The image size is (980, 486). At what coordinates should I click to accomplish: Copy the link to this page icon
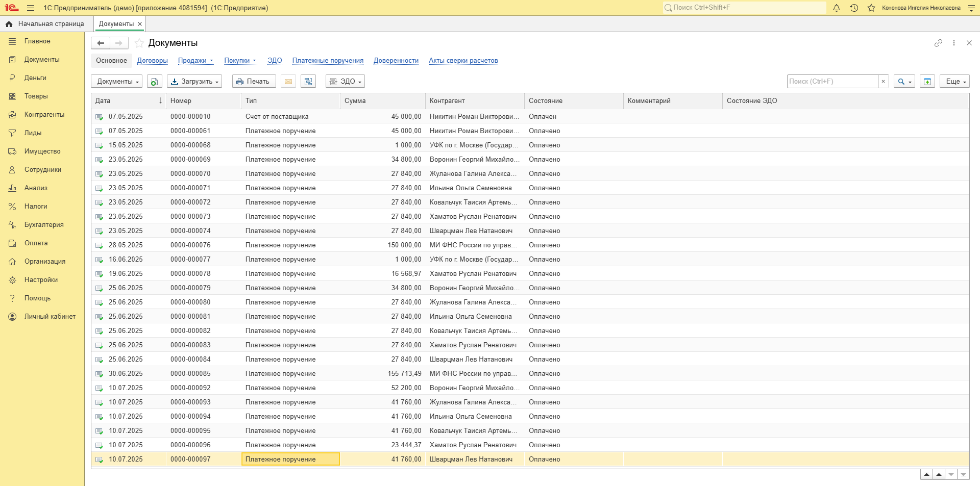point(938,43)
